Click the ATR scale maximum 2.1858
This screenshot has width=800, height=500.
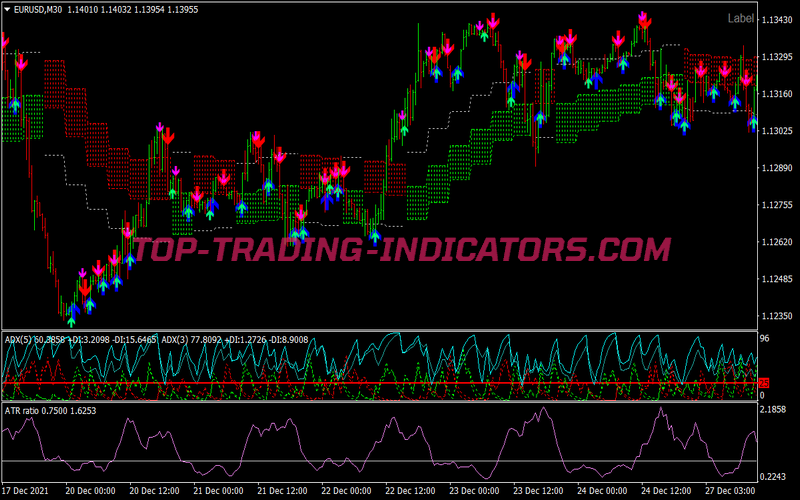tap(773, 410)
